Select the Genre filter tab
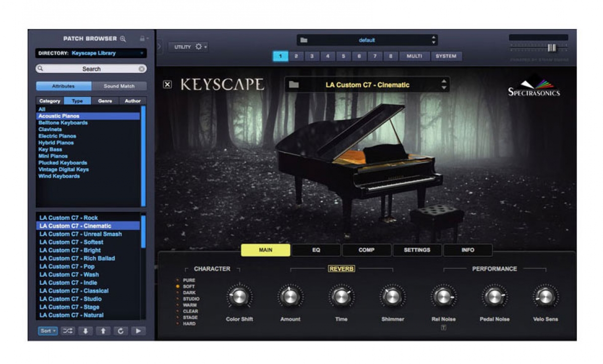 [105, 101]
